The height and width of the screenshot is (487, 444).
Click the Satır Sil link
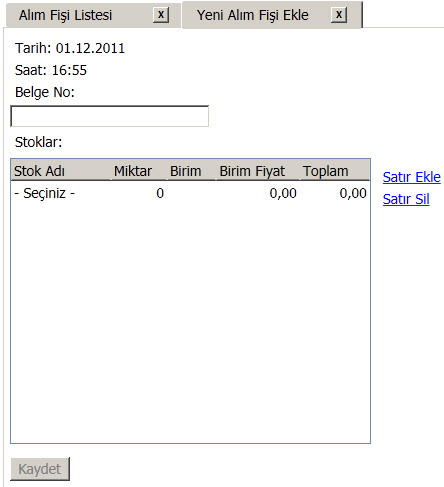[406, 199]
